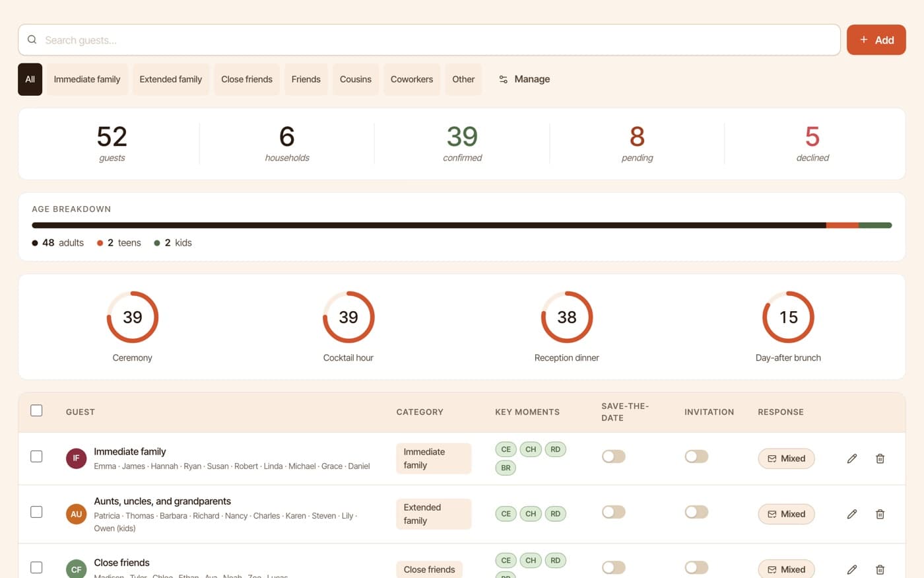This screenshot has height=578, width=924.
Task: Click the BR badge in Immediate family row
Action: click(506, 468)
